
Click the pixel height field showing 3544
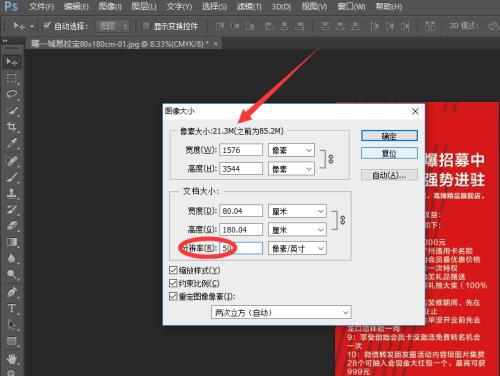241,169
